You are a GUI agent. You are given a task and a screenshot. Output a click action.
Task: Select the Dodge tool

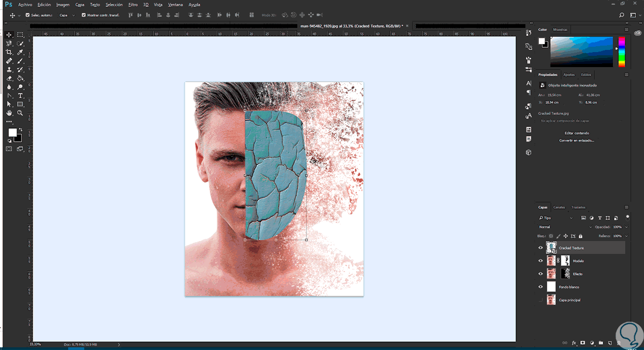pyautogui.click(x=20, y=87)
